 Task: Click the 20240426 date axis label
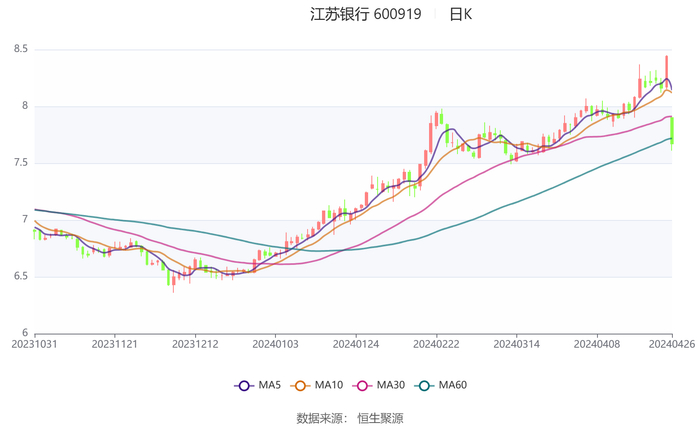click(x=672, y=344)
